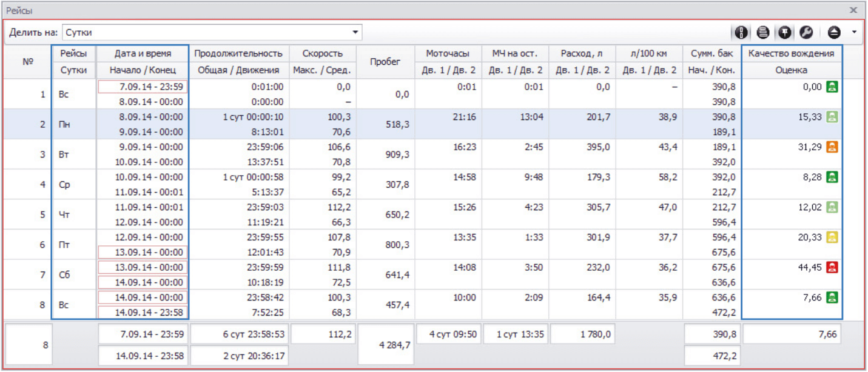The width and height of the screenshot is (868, 372).
Task: Click the stacked rows layout toolbar icon
Action: coord(763,32)
